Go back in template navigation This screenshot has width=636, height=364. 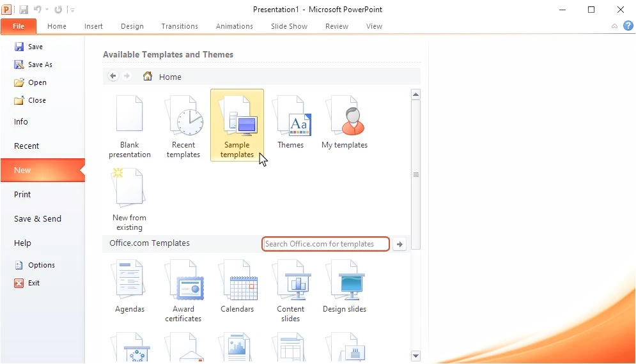[113, 76]
